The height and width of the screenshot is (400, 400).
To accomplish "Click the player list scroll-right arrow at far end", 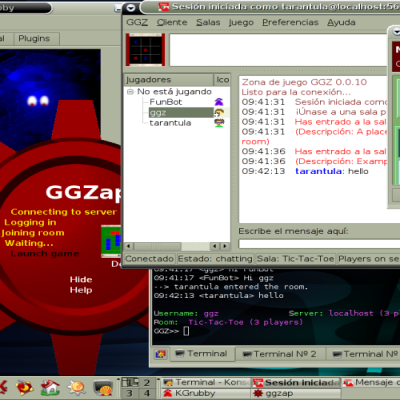I will pyautogui.click(x=225, y=246).
